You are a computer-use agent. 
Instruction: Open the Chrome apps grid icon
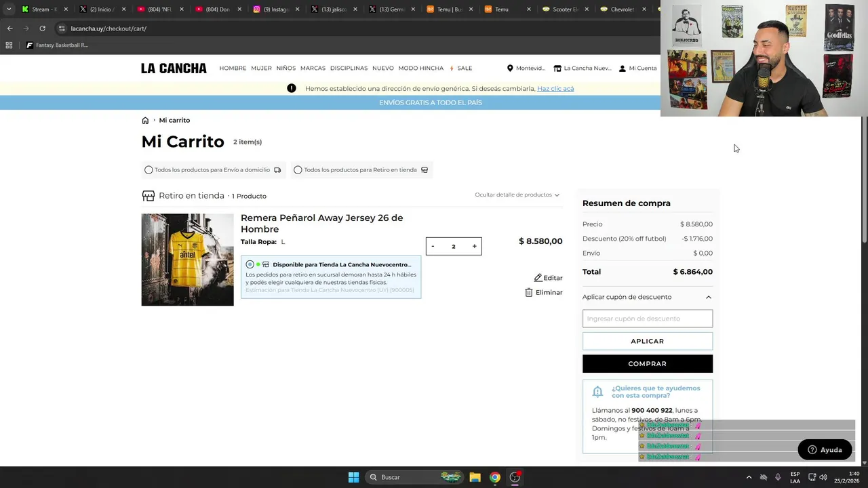9,45
